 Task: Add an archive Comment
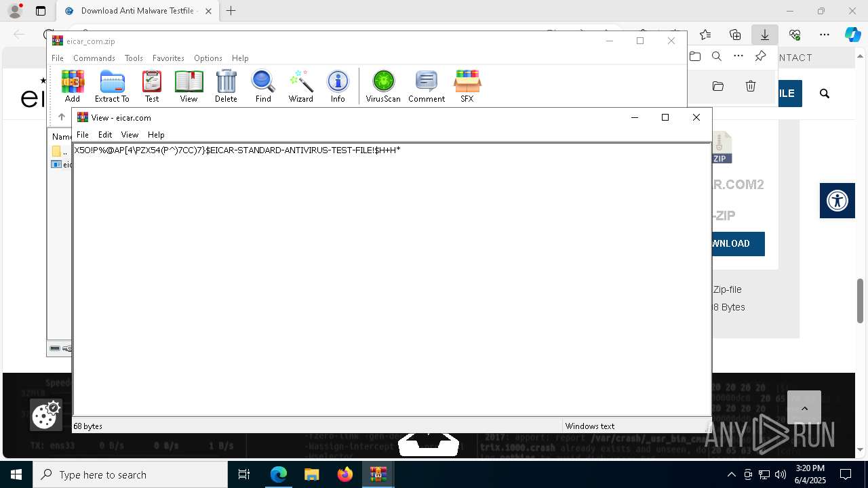pos(427,86)
